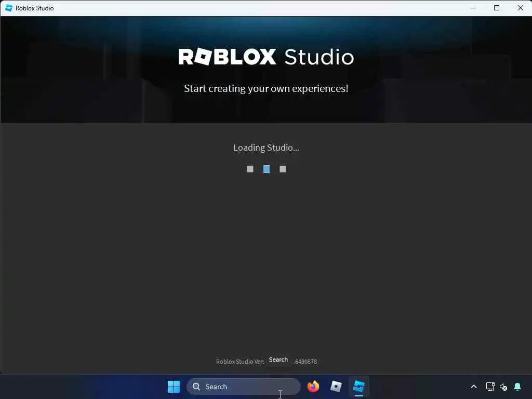Click the Roblox Studio title bar icon

9,8
